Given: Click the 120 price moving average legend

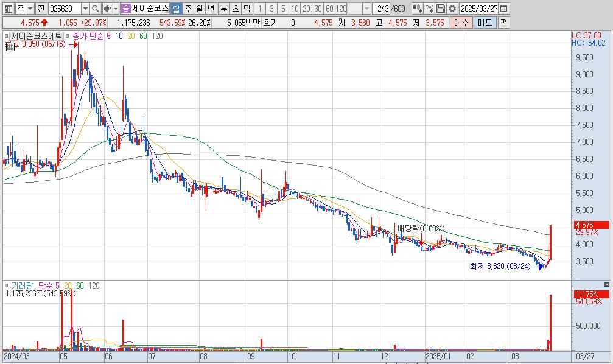Looking at the screenshot, I should coord(157,36).
